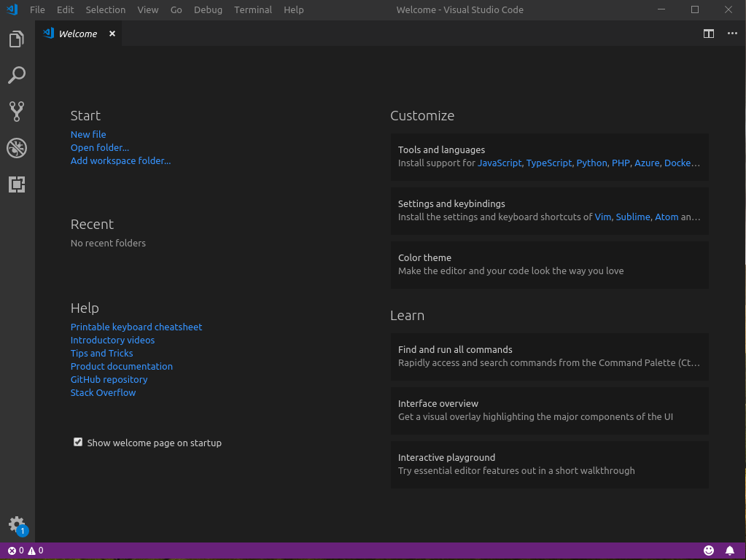
Task: Click the Split Editor icon
Action: click(x=708, y=34)
